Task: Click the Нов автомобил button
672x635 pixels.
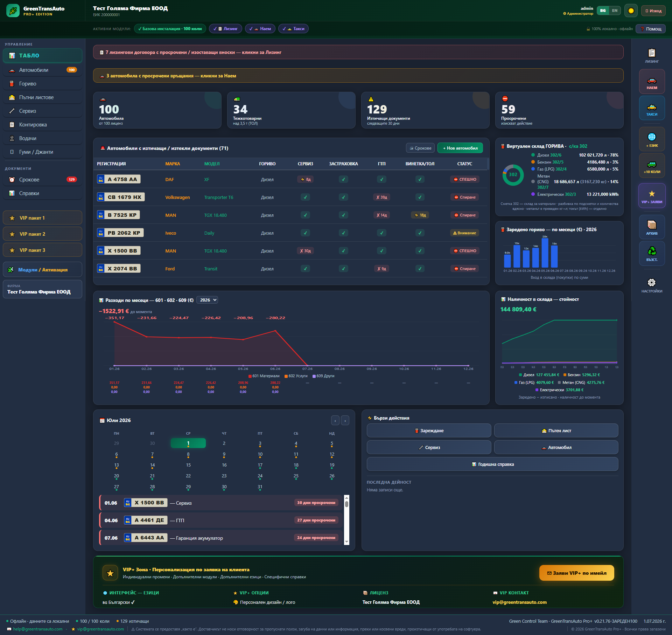Action: (460, 148)
